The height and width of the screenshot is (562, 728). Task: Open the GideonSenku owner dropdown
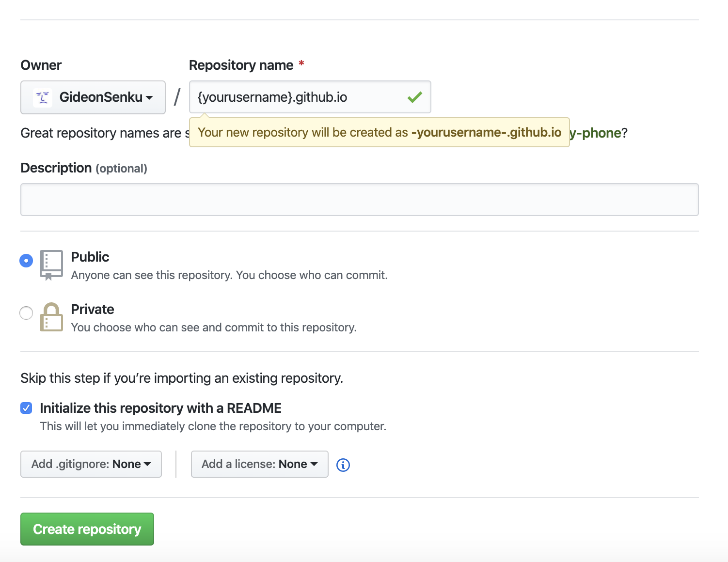pyautogui.click(x=93, y=97)
